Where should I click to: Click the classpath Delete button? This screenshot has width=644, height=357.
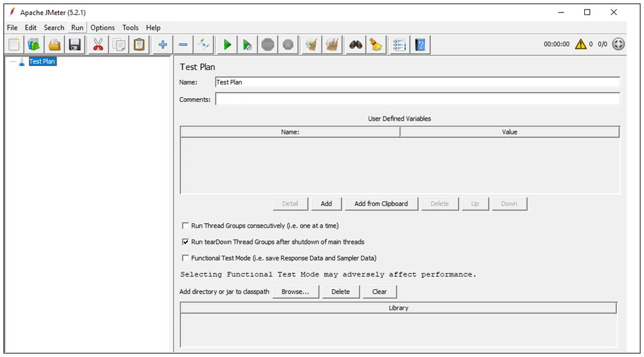coord(340,292)
